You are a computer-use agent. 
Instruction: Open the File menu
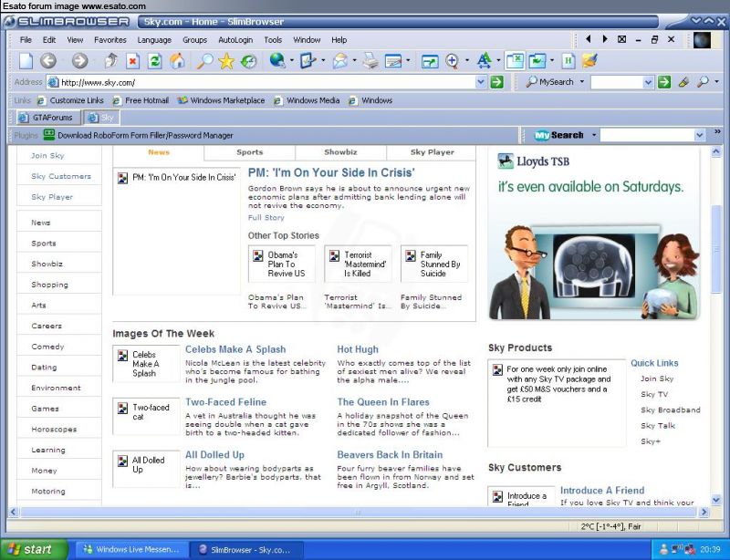(26, 40)
